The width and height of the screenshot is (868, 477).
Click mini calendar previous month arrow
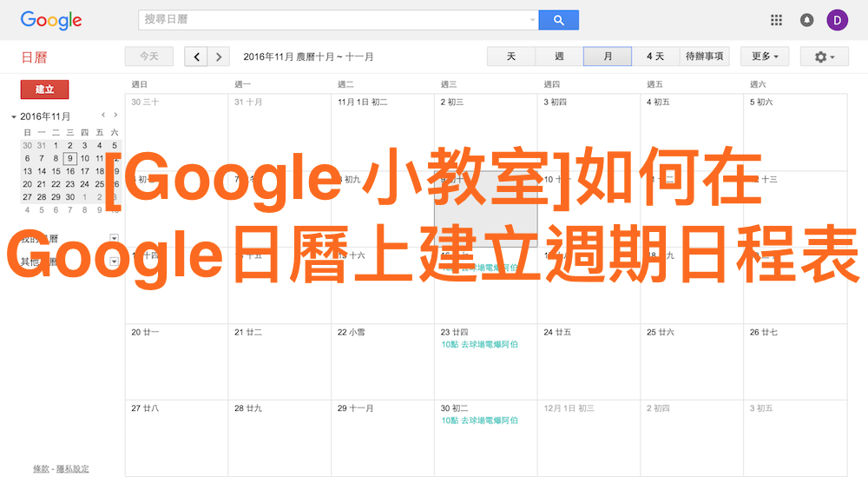tap(103, 115)
